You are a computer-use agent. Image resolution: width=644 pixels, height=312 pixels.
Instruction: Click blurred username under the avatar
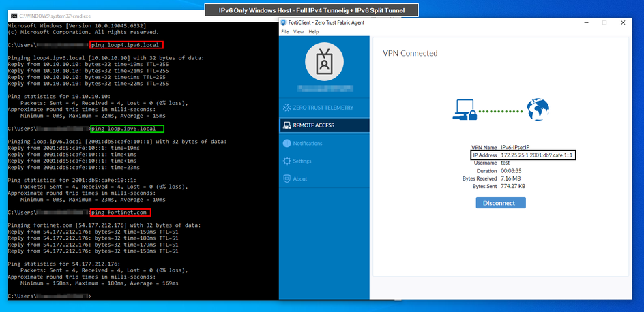tap(325, 88)
